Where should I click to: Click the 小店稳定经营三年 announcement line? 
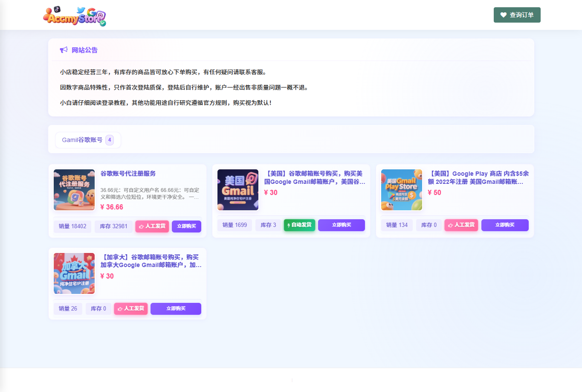point(163,72)
